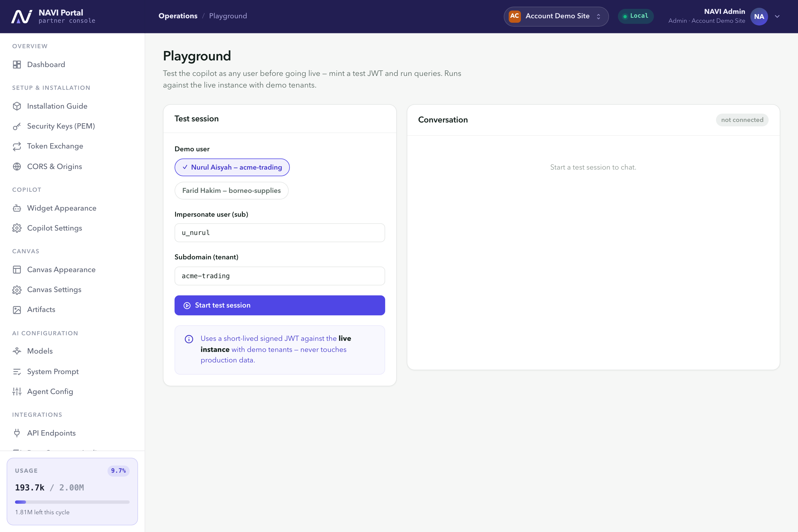Click the NAVI Portal logo icon

[x=22, y=16]
